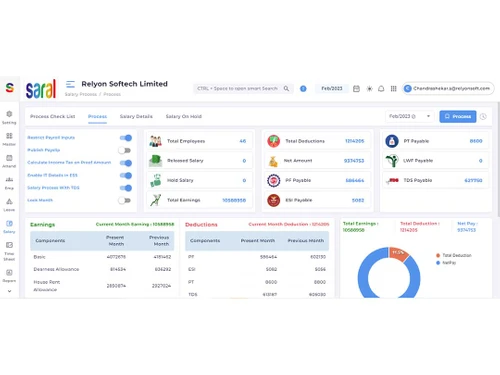Image resolution: width=500 pixels, height=375 pixels.
Task: Click the Total Employees icon
Action: click(155, 141)
